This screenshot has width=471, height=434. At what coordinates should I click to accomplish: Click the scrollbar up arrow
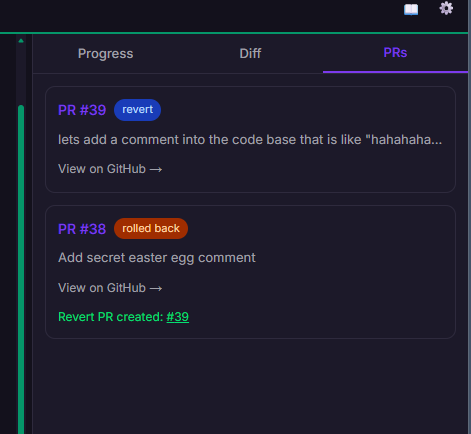(21, 41)
